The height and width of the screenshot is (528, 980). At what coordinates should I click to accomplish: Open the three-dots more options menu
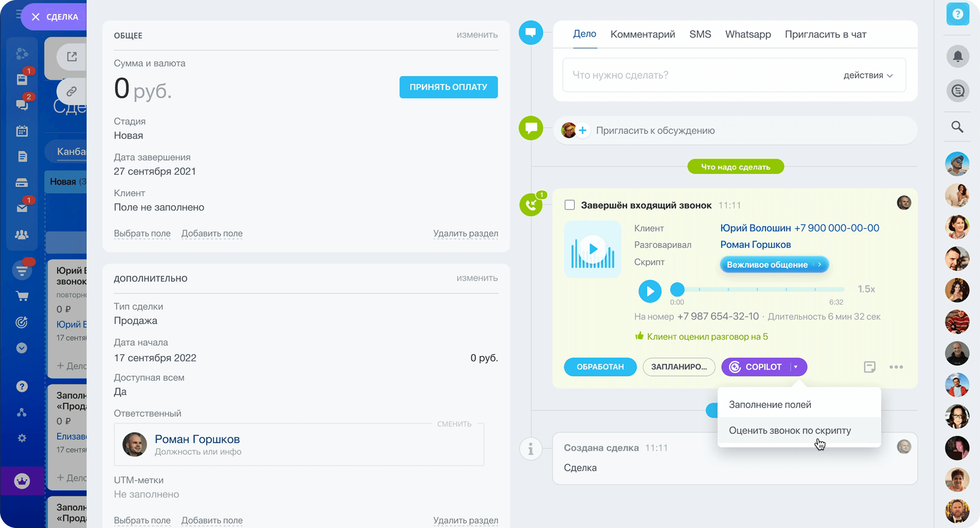click(x=896, y=367)
